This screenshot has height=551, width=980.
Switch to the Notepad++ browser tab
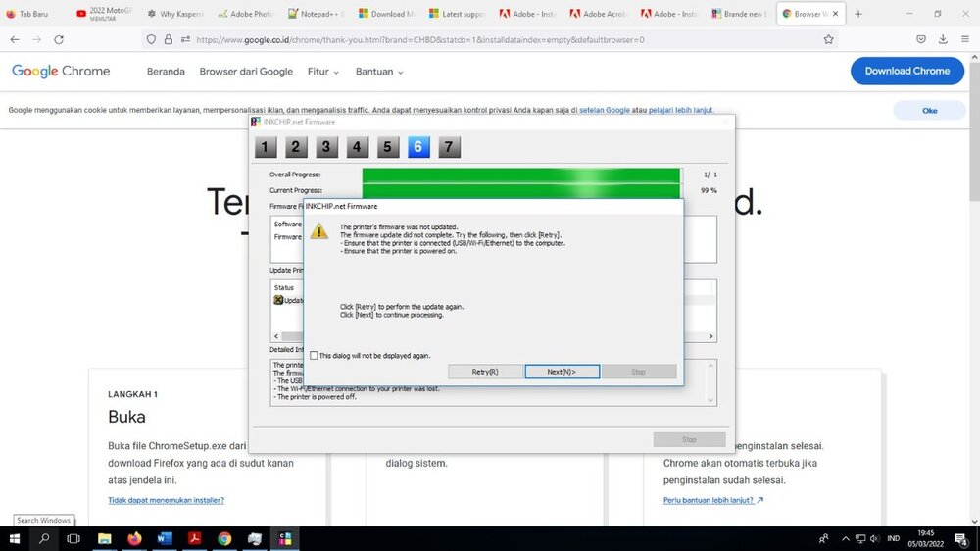pos(316,14)
